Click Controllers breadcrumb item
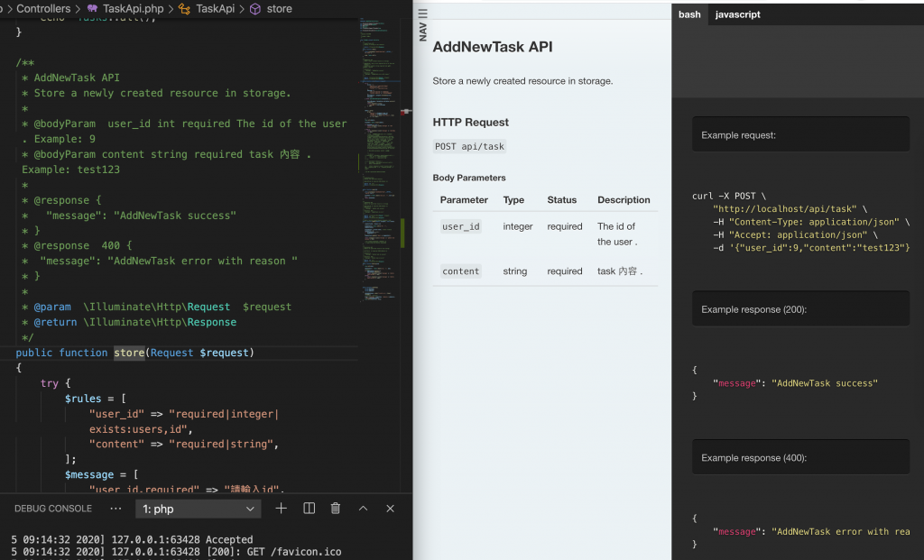924x560 pixels. [43, 9]
